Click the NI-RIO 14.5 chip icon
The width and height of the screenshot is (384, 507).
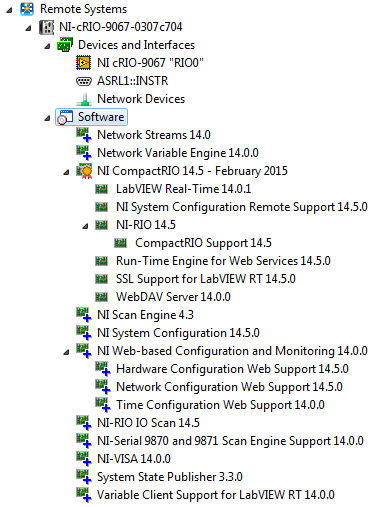(x=101, y=225)
